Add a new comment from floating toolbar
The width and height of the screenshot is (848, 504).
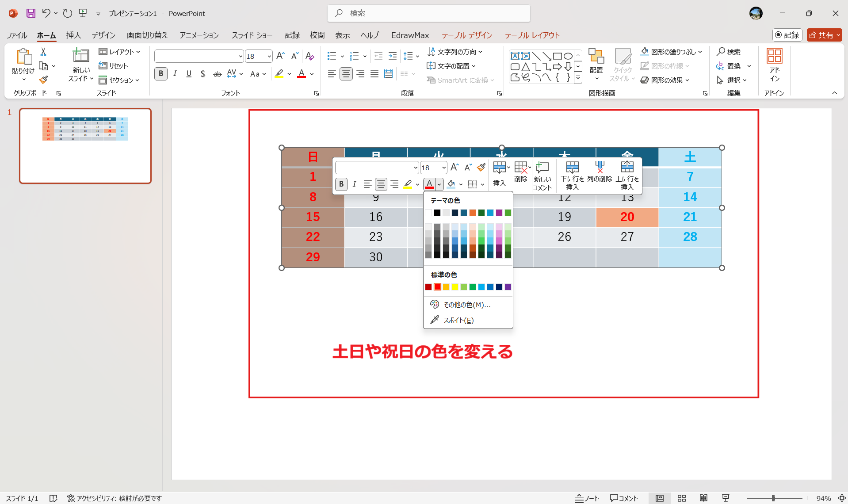(x=542, y=176)
